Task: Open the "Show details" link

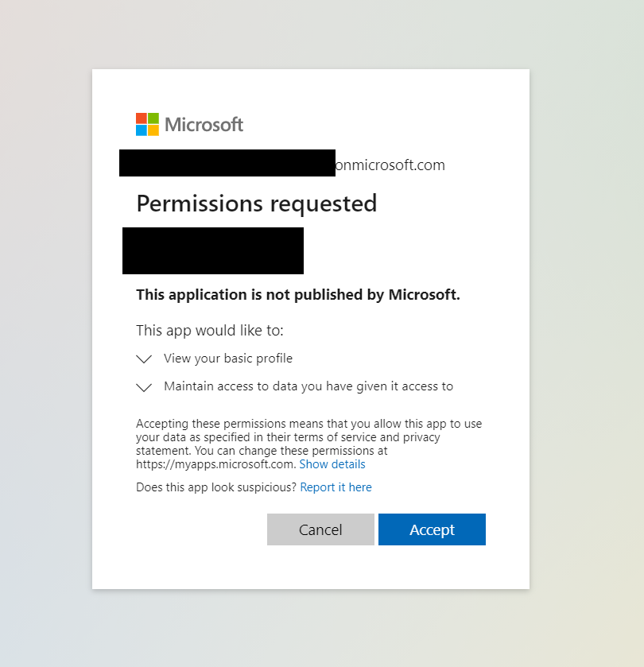Action: coord(332,464)
